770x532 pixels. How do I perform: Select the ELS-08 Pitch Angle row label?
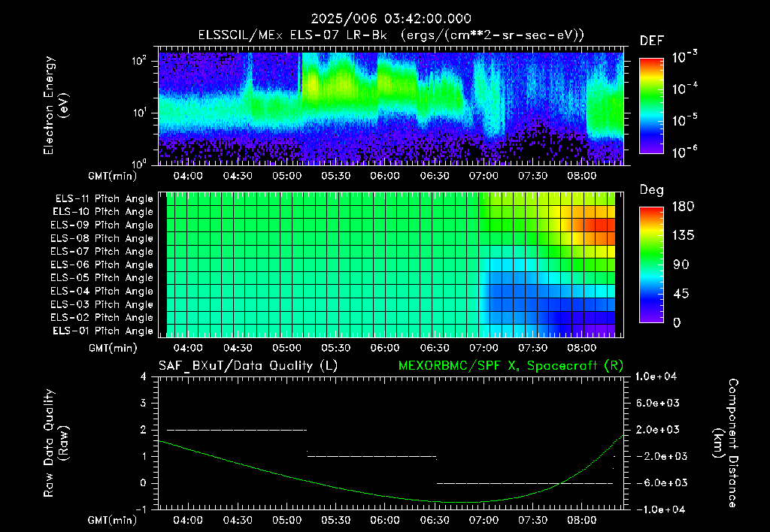[102, 238]
